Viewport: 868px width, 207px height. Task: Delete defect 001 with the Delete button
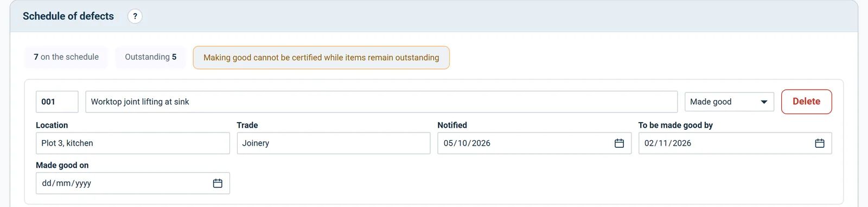tap(806, 102)
